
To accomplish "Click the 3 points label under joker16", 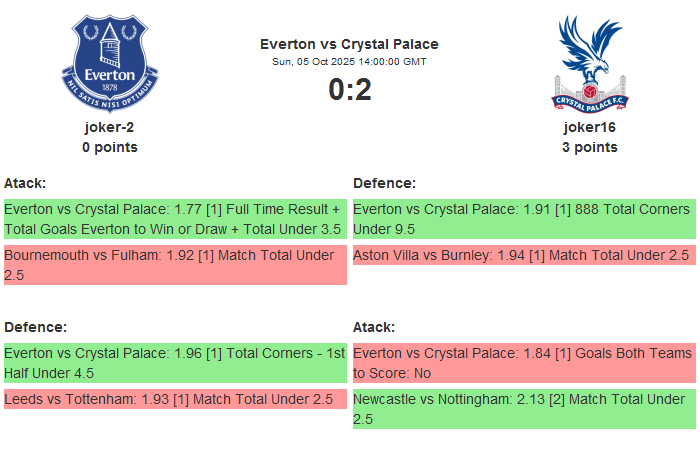I will [589, 147].
